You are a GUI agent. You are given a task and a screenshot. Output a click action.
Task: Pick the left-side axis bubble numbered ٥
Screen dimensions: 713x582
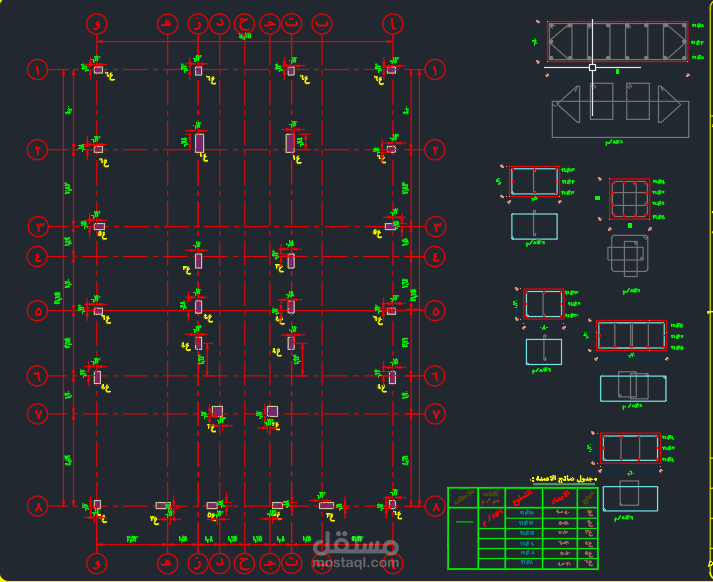coord(38,311)
